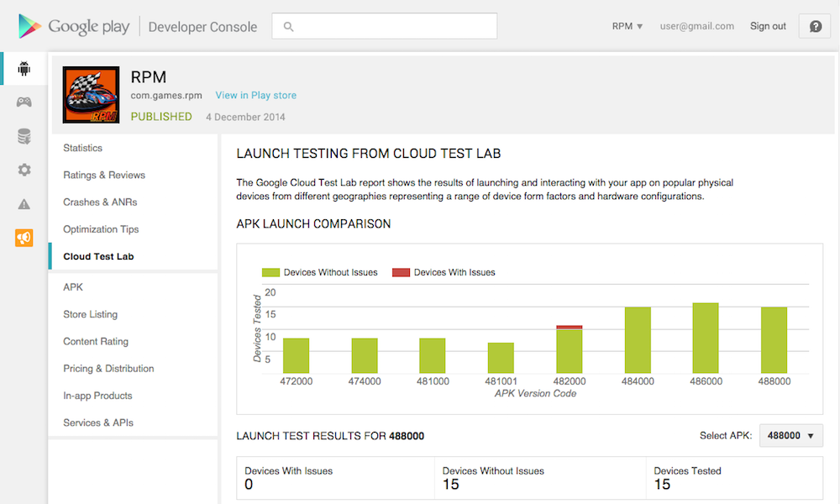Screen dimensions: 840x504
Task: Open the Store Listing page
Action: point(90,314)
